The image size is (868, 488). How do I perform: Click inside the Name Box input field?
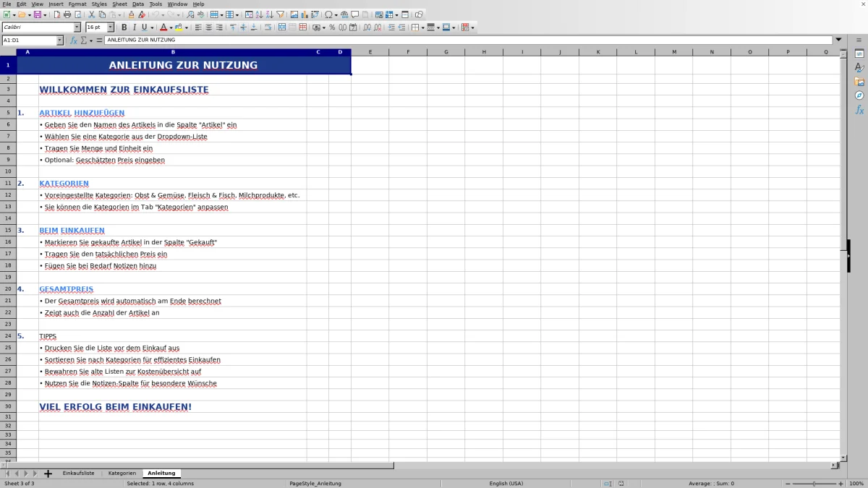coord(29,40)
